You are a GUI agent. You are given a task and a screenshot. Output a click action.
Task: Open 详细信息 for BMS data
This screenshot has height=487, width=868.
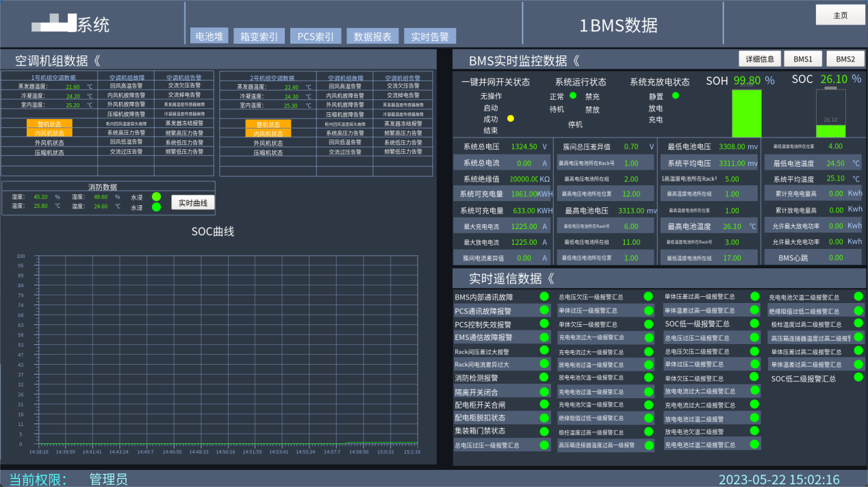(759, 59)
